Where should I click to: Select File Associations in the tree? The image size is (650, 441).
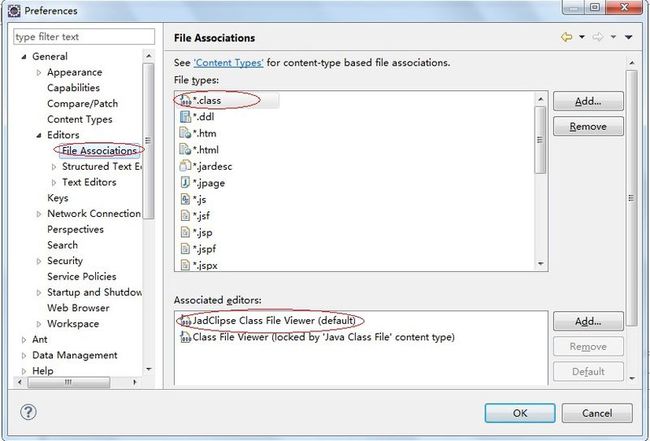[x=99, y=151]
